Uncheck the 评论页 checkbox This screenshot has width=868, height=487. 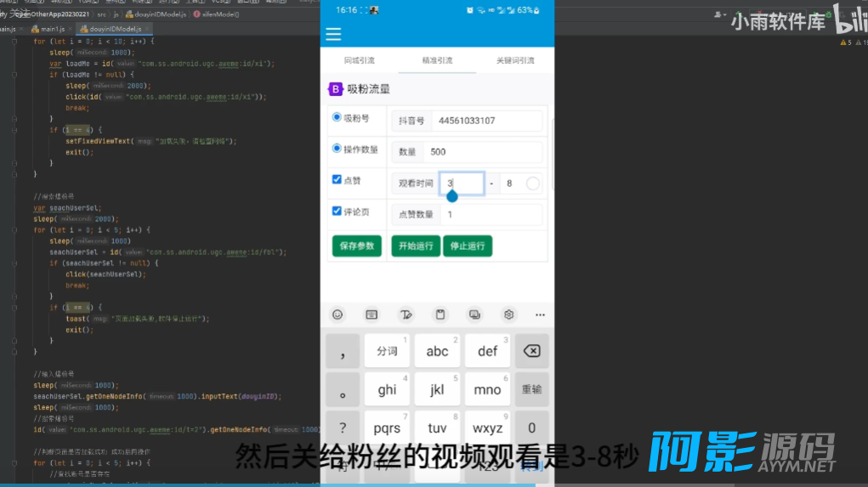coord(337,211)
